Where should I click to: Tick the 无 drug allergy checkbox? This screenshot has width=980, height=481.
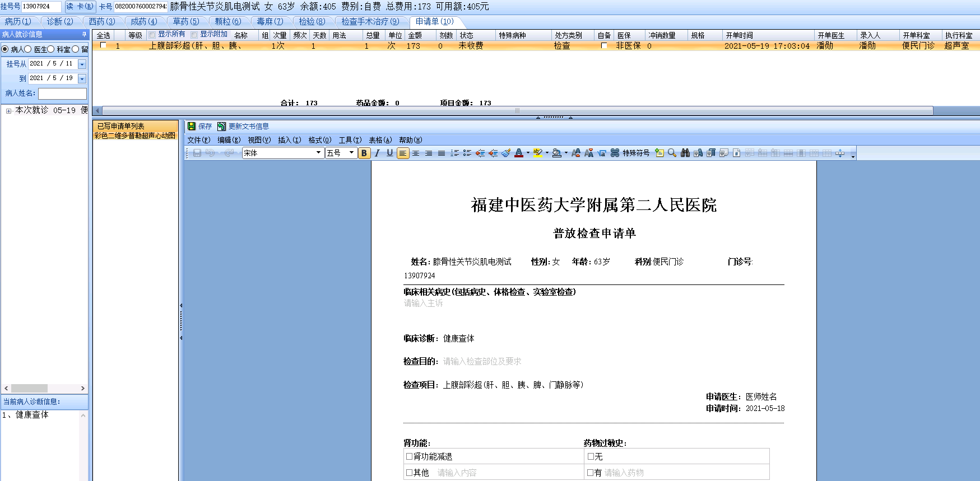coord(590,456)
